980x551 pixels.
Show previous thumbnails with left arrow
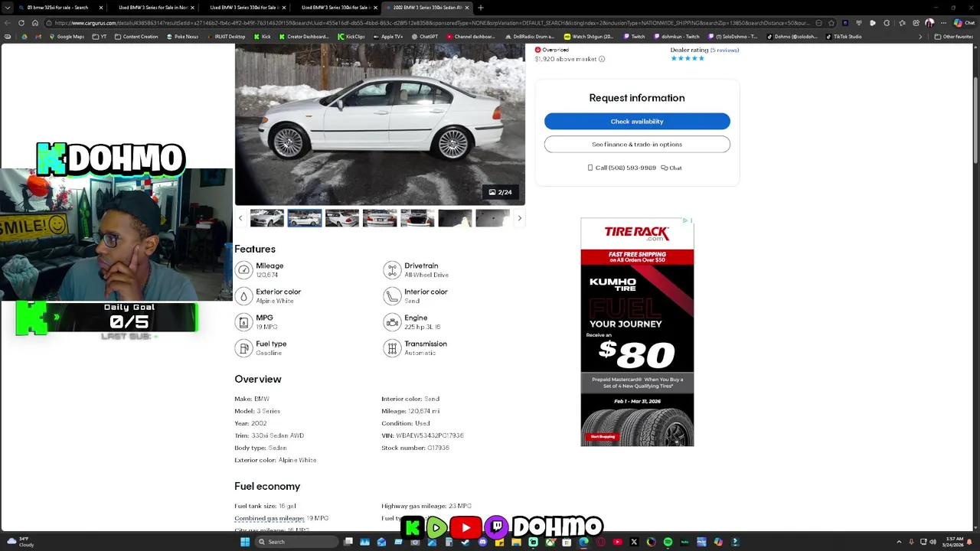240,218
